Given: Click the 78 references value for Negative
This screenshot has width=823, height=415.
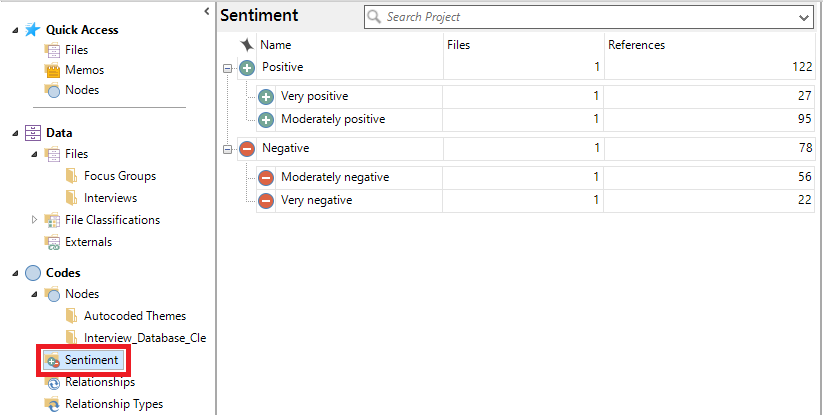Looking at the screenshot, I should click(806, 148).
